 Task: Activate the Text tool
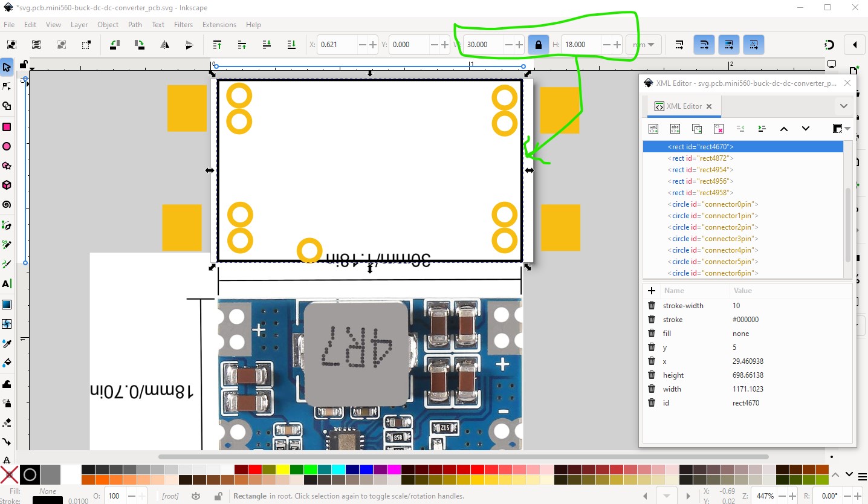[x=7, y=284]
